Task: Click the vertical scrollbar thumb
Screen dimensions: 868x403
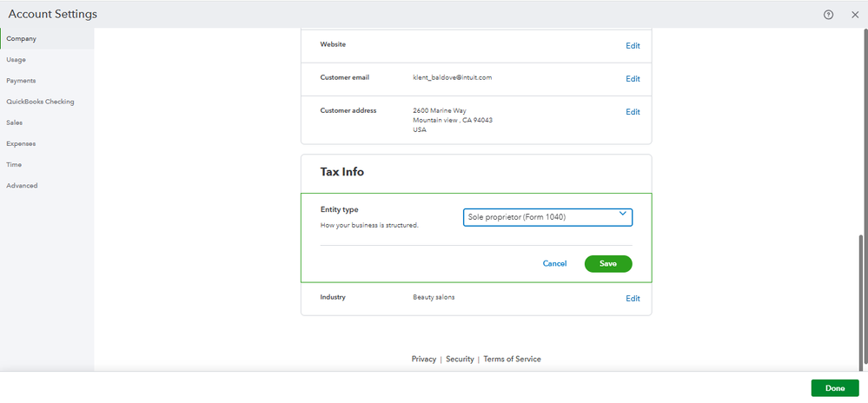Action: (862, 300)
